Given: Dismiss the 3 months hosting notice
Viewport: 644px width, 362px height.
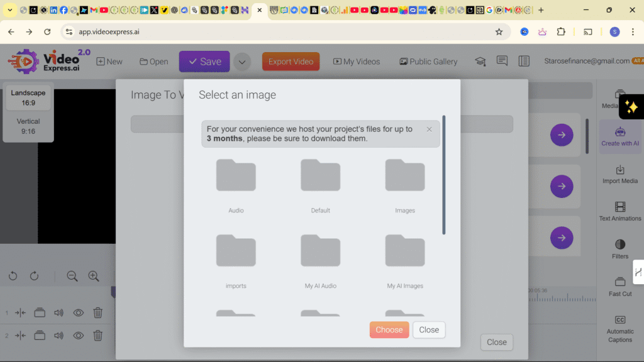Looking at the screenshot, I should [430, 129].
